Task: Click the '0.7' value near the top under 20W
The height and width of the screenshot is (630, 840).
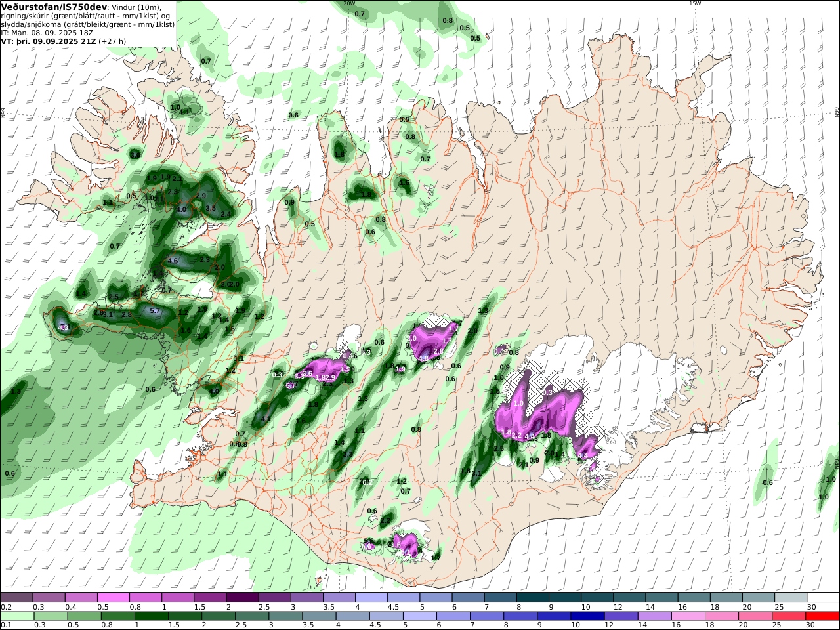Action: click(360, 14)
